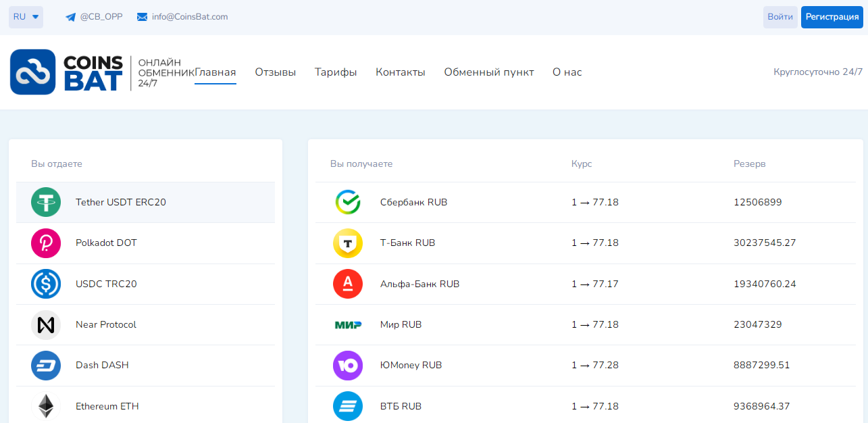
Task: Select the ЮMoney purple icon
Action: (348, 365)
